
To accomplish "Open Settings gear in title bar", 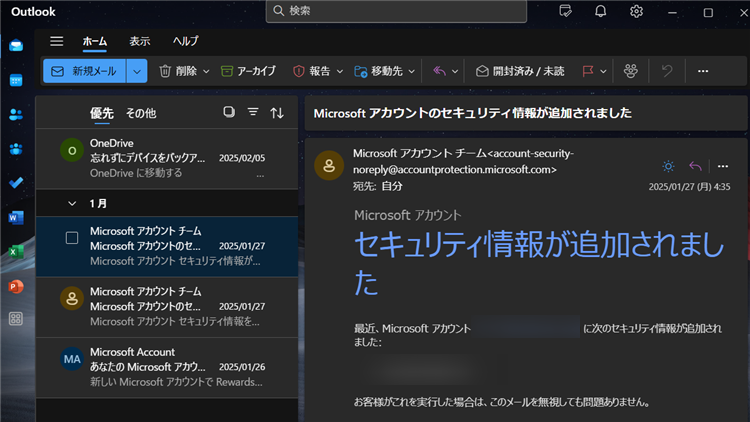I will tap(636, 12).
